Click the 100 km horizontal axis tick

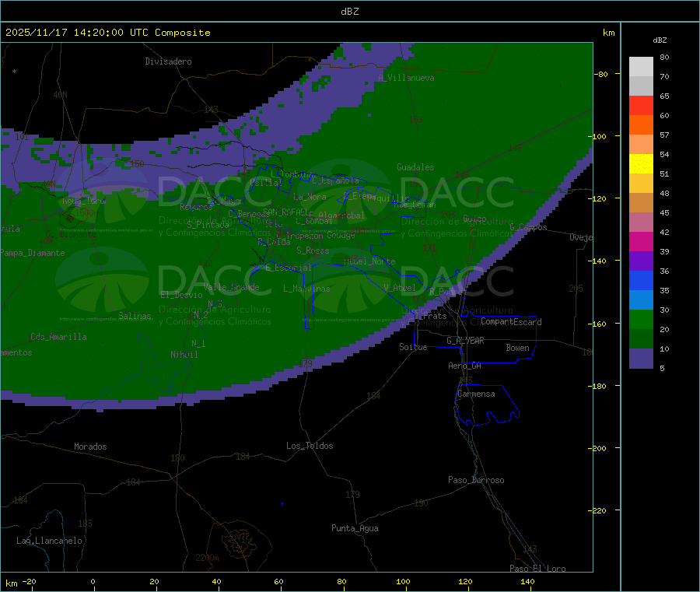[x=403, y=581]
